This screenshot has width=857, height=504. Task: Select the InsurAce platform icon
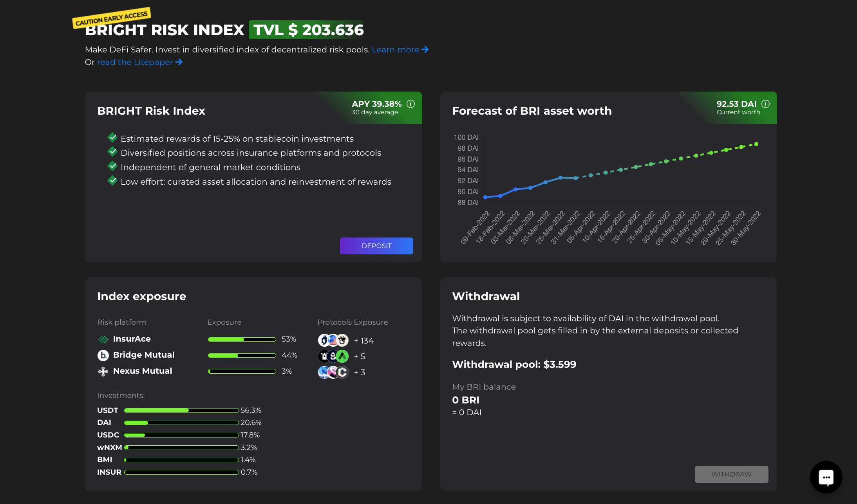click(x=103, y=339)
